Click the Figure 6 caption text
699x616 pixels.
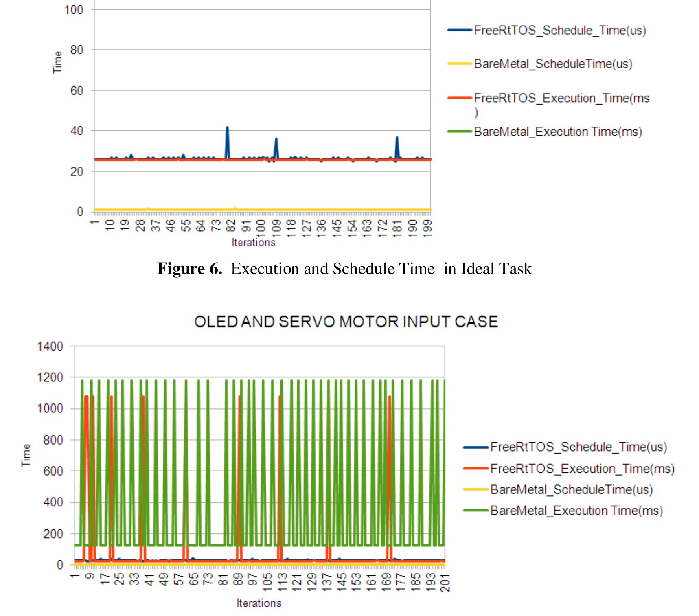point(344,269)
